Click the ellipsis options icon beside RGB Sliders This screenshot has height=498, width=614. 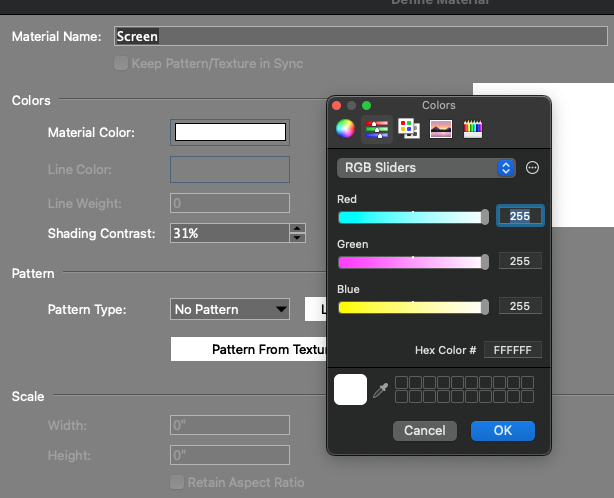click(x=532, y=168)
